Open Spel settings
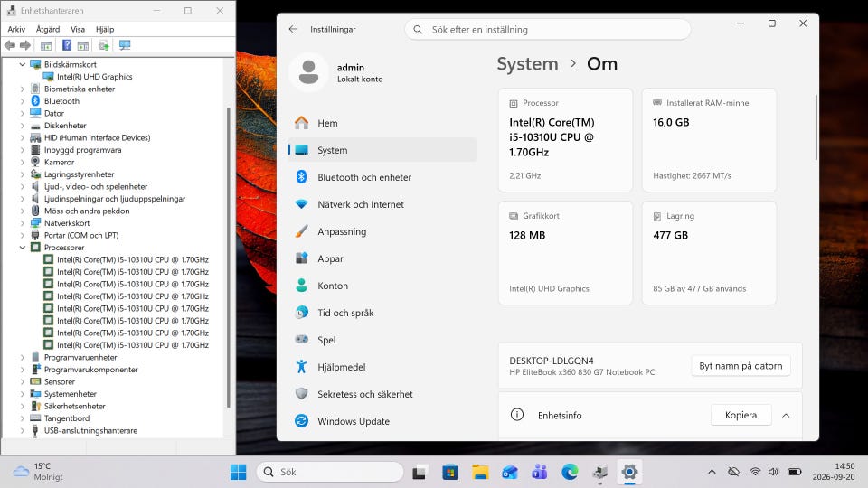 tap(382, 340)
